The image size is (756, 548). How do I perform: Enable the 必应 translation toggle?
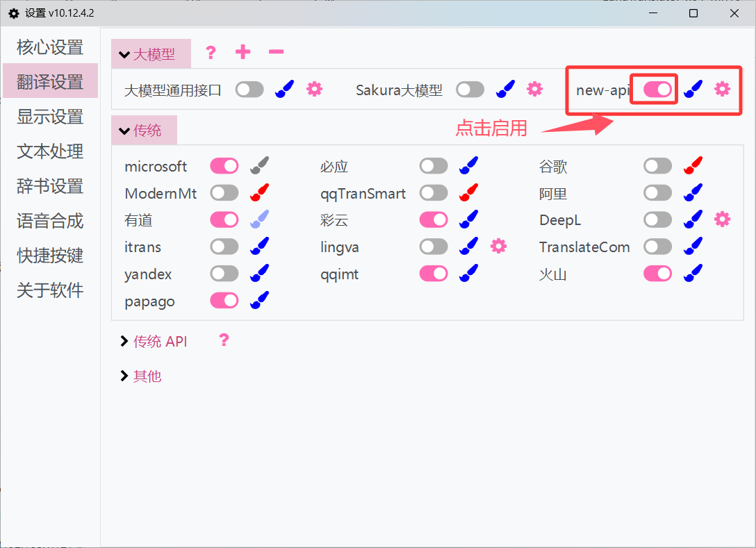(433, 165)
